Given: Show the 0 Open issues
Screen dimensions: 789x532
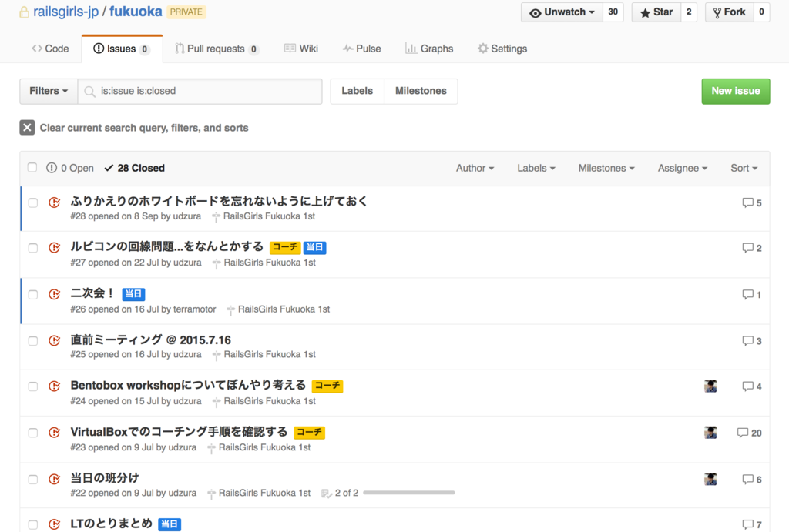Looking at the screenshot, I should pyautogui.click(x=70, y=168).
